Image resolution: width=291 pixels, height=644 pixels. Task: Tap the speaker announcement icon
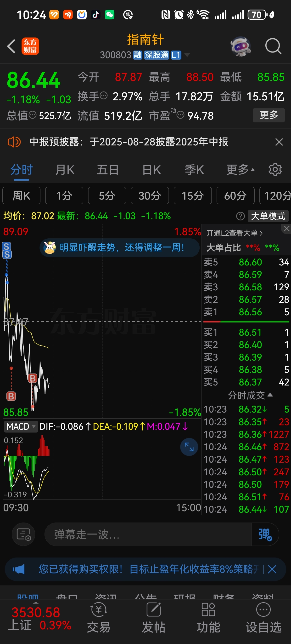14,142
